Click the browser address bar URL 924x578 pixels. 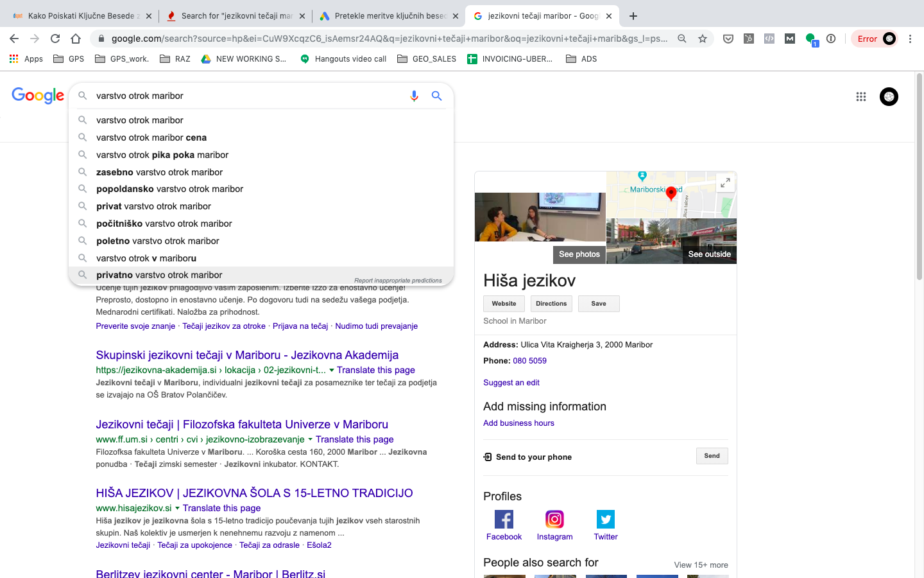click(x=389, y=39)
